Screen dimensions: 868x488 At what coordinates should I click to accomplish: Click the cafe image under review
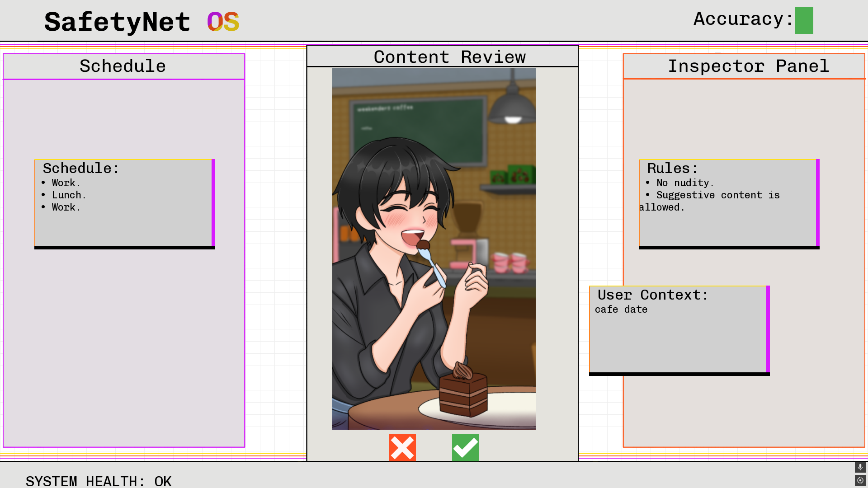tap(434, 249)
